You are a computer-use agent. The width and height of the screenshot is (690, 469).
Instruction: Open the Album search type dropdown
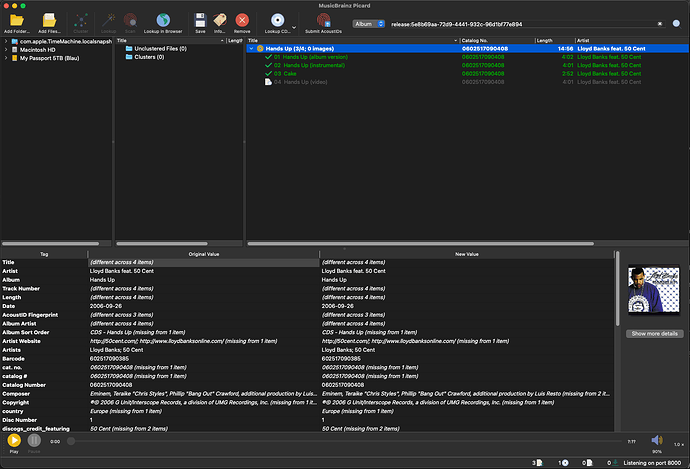[368, 24]
